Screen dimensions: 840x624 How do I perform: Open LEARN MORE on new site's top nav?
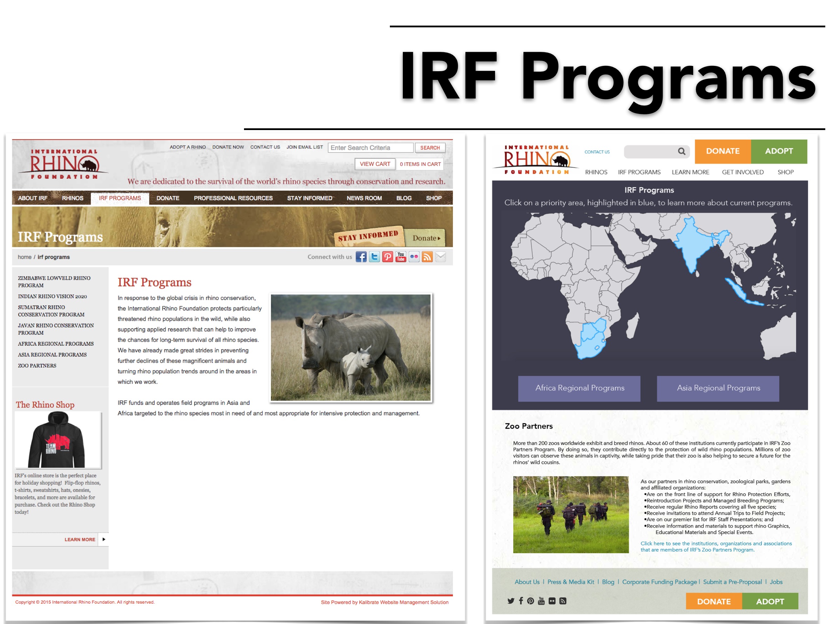pyautogui.click(x=690, y=172)
